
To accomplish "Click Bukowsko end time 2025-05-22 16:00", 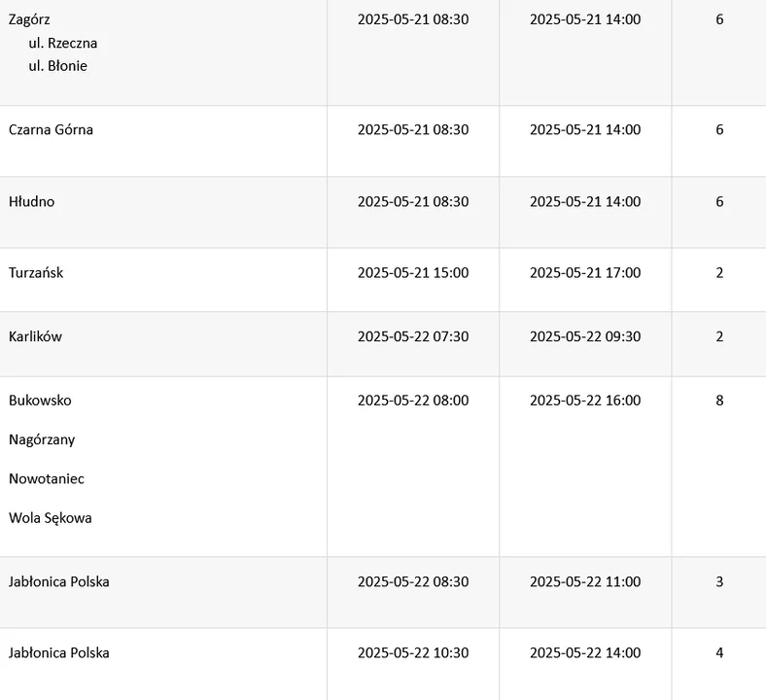I will [585, 401].
